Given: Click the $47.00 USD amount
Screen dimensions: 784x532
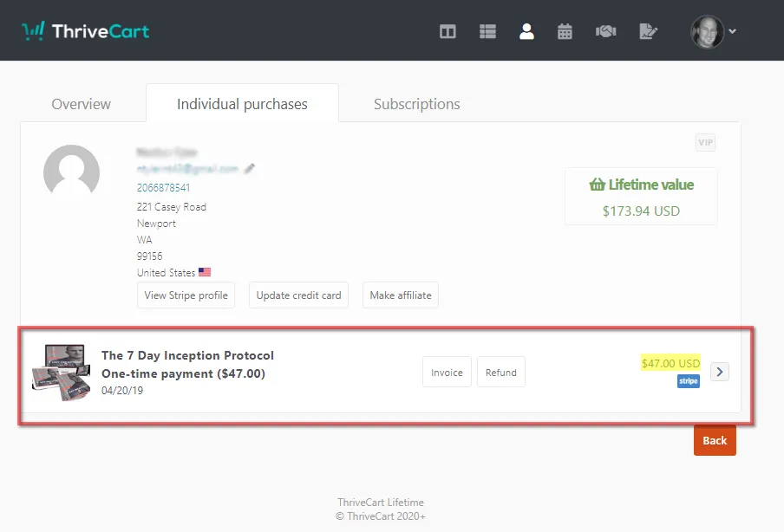Looking at the screenshot, I should pyautogui.click(x=670, y=363).
